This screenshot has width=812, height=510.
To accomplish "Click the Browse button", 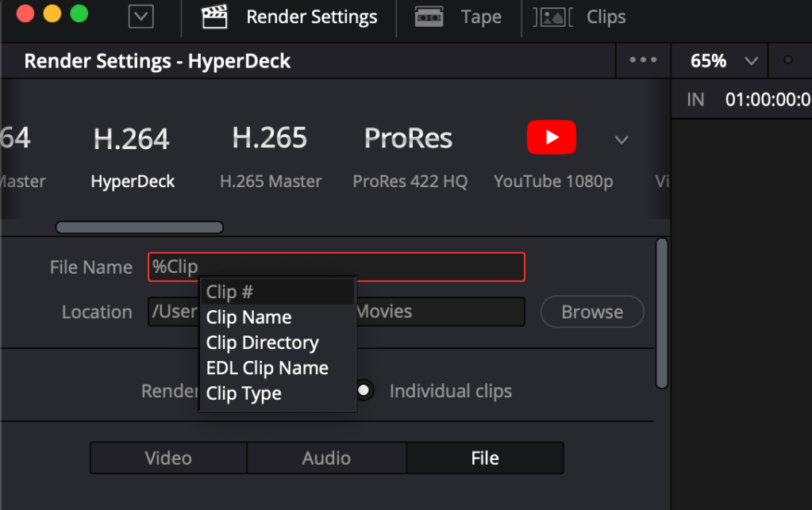I will point(592,312).
